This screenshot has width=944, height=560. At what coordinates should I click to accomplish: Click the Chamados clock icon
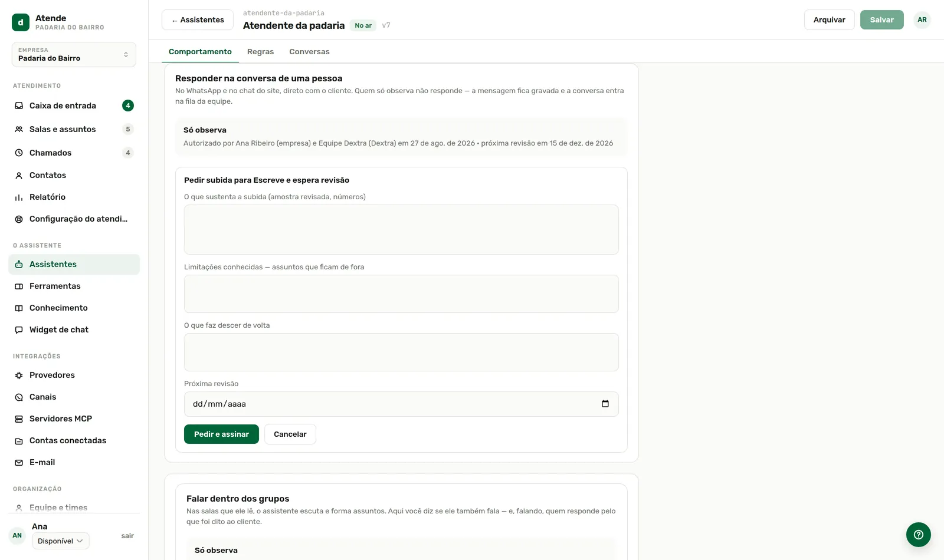tap(19, 153)
